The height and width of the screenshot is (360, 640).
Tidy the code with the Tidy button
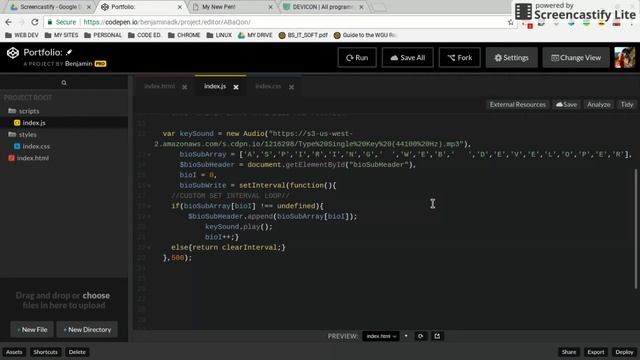click(x=627, y=105)
